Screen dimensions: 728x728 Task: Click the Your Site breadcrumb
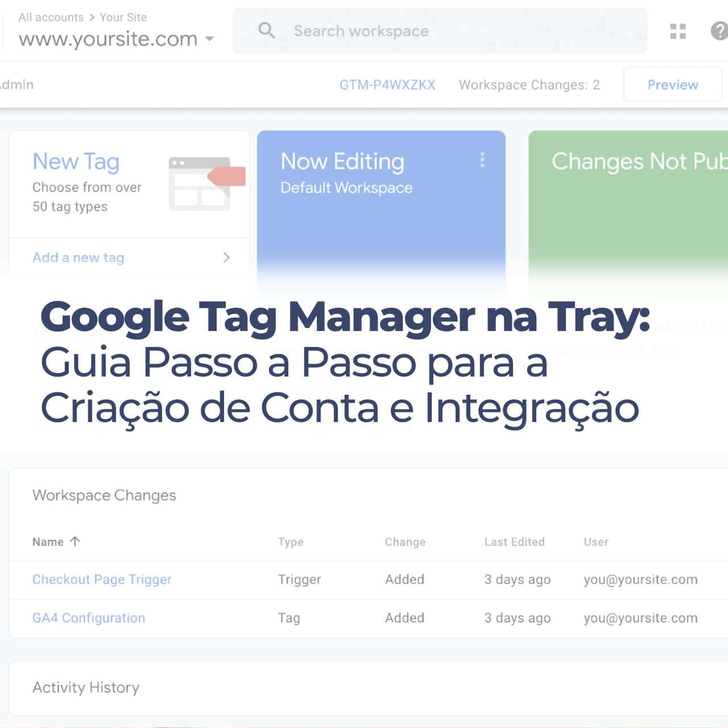(x=123, y=17)
